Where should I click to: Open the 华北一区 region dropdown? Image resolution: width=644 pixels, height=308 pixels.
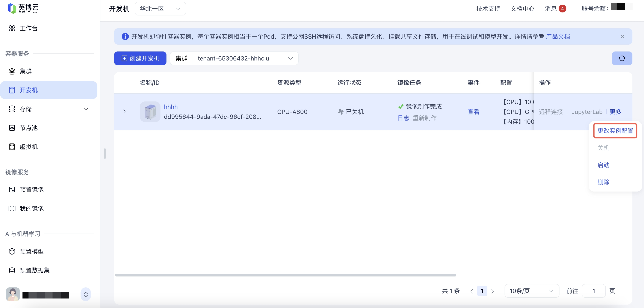pyautogui.click(x=160, y=9)
